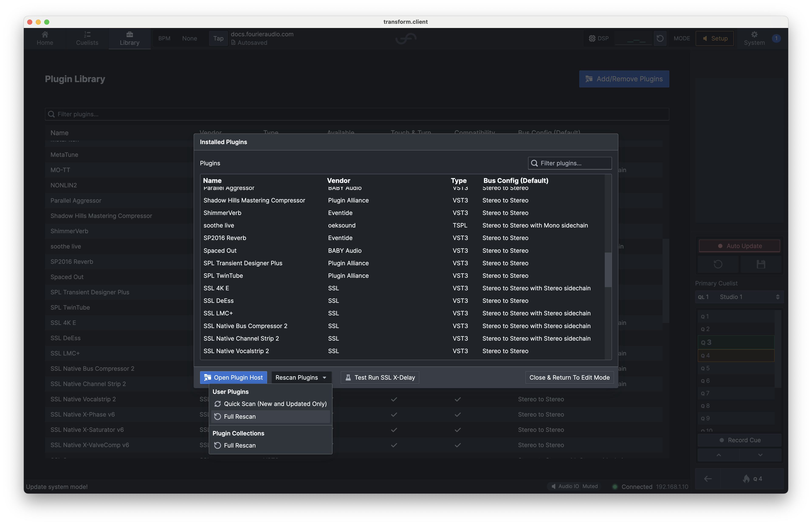Image resolution: width=812 pixels, height=525 pixels.
Task: Go to the Home tab
Action: point(45,39)
